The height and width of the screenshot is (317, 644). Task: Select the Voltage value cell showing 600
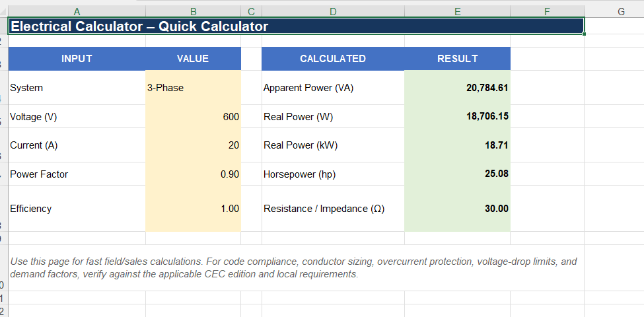[193, 117]
